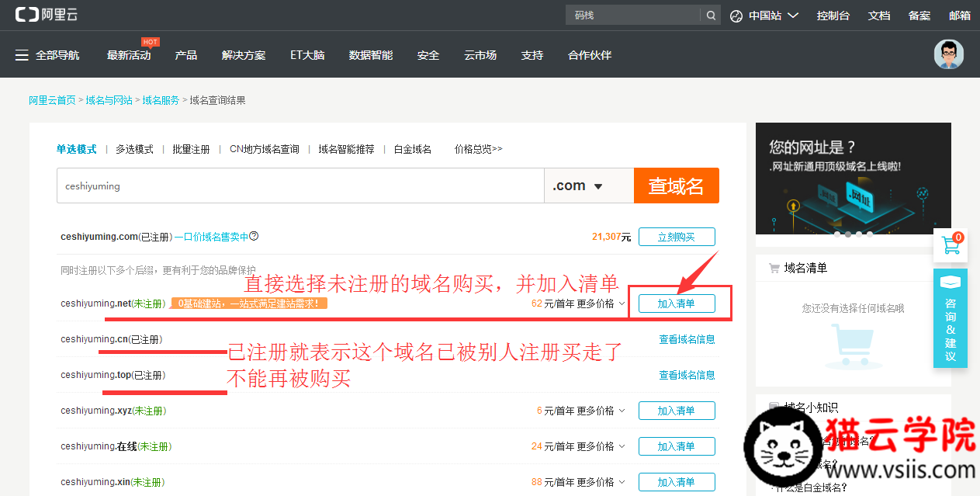Open 合作伙伴 menu
Image resolution: width=980 pixels, height=496 pixels.
click(x=590, y=55)
